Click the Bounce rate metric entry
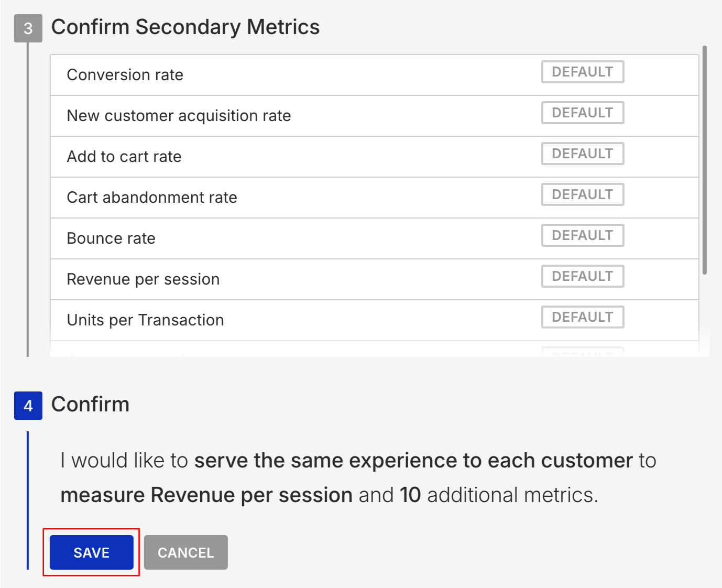Screen dimensions: 722x588 (x=111, y=238)
